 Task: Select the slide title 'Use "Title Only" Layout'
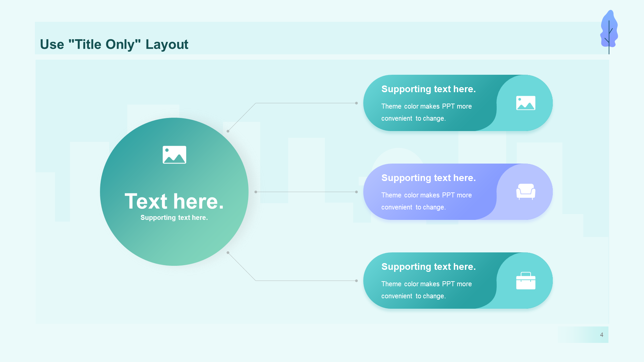pos(114,44)
